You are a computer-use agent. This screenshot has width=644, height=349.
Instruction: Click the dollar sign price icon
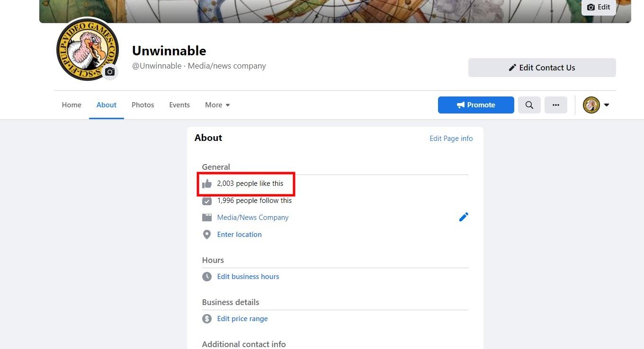[207, 319]
